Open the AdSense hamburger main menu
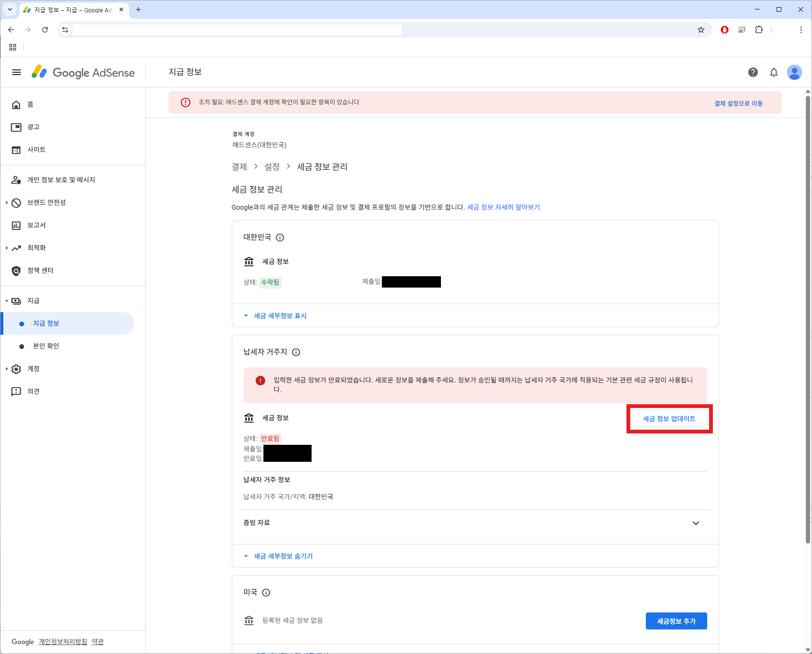812x654 pixels. pos(17,72)
